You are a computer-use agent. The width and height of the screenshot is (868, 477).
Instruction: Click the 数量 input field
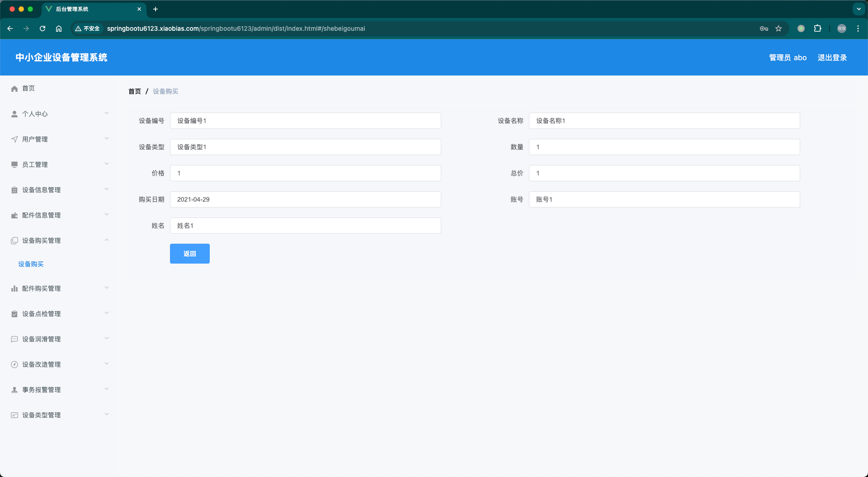click(x=665, y=147)
